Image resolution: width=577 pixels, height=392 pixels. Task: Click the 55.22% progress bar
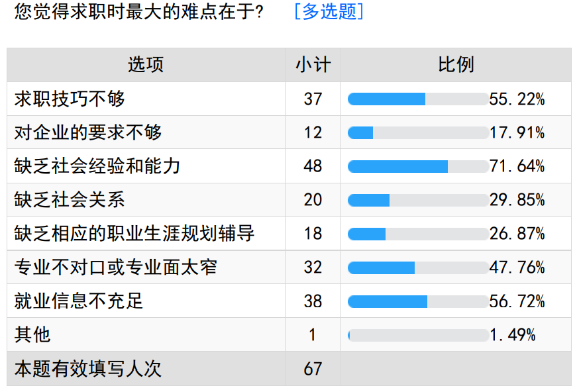[418, 99]
